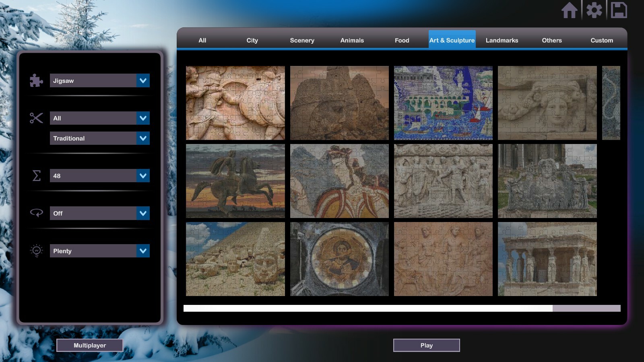Click the sigma piece-count icon

(x=36, y=175)
